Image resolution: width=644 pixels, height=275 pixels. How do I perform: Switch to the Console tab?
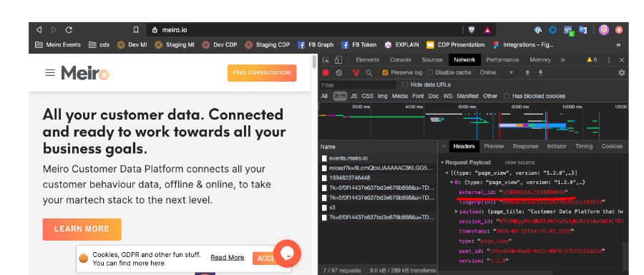[401, 60]
